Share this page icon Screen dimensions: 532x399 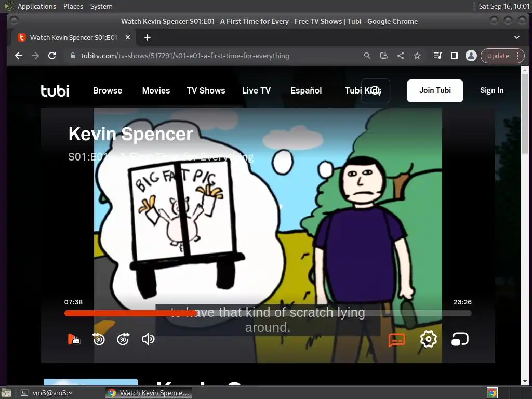[401, 56]
